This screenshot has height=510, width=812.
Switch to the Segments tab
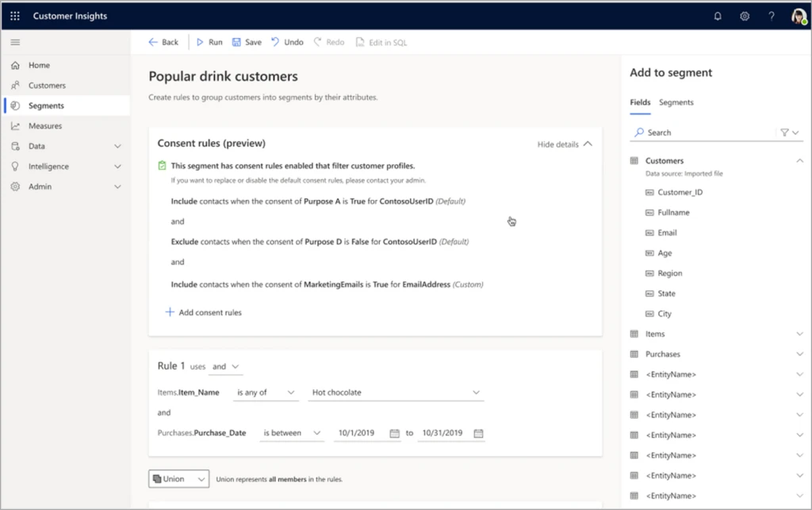(676, 102)
